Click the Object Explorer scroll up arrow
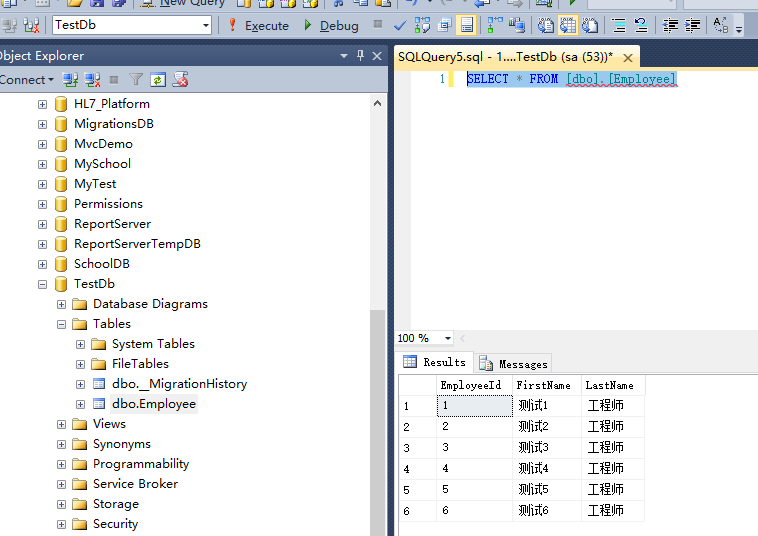This screenshot has height=536, width=758. click(378, 103)
